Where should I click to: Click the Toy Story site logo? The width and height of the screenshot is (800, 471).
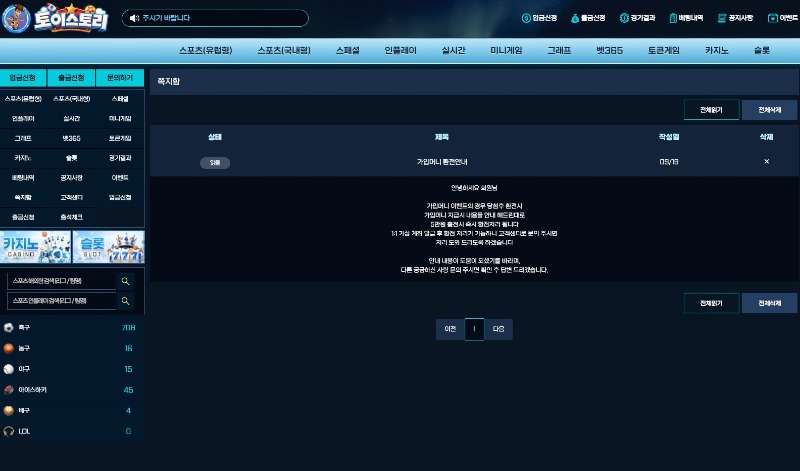point(55,18)
